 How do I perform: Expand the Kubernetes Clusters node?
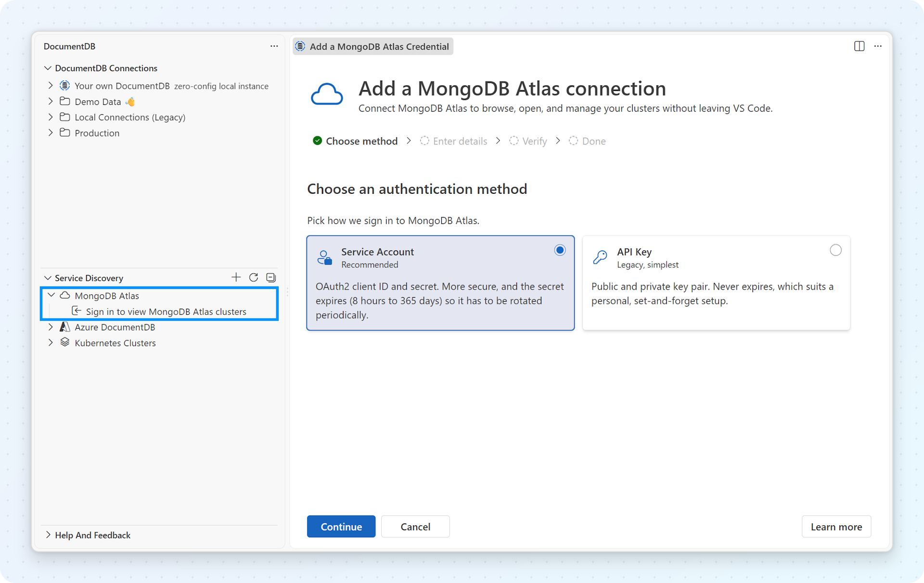click(x=51, y=342)
